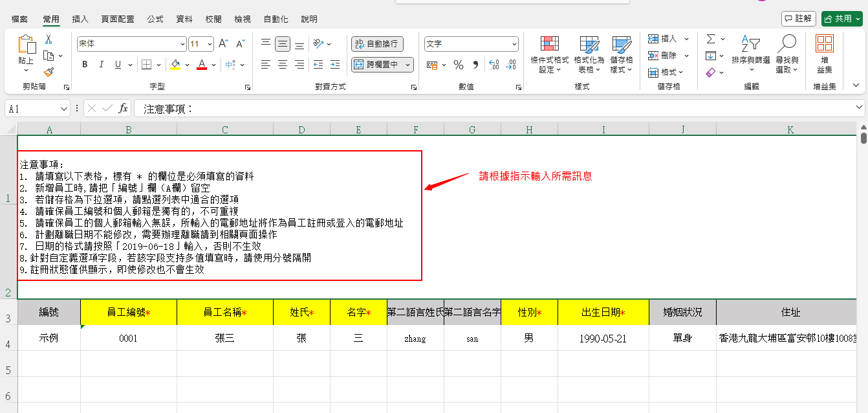Click the Cut scissors icon
This screenshot has height=413, width=868.
coord(48,39)
